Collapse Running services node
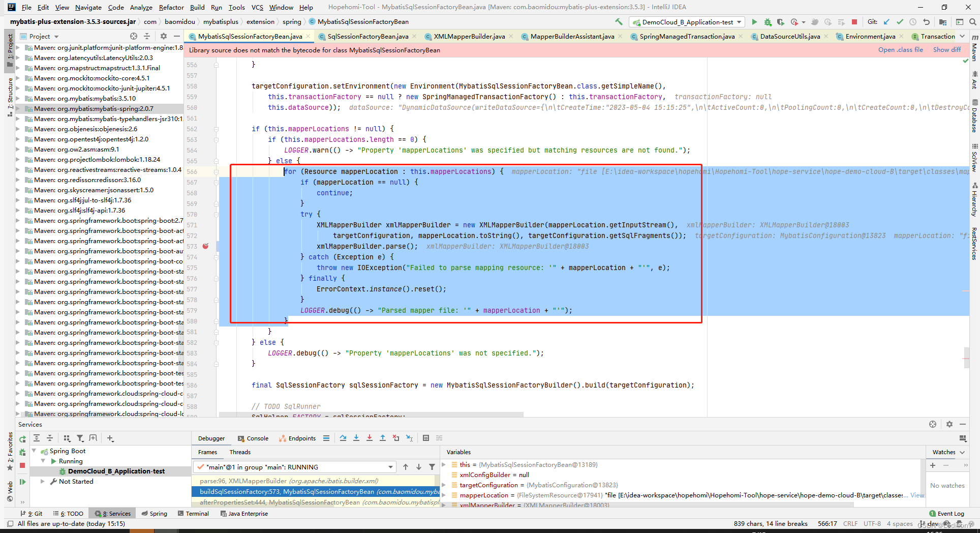Viewport: 980px width, 533px height. 43,461
